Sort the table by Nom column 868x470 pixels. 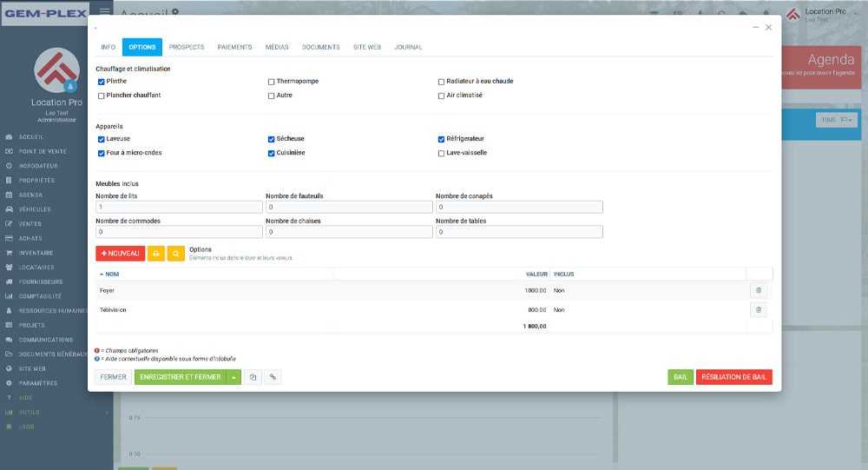112,274
